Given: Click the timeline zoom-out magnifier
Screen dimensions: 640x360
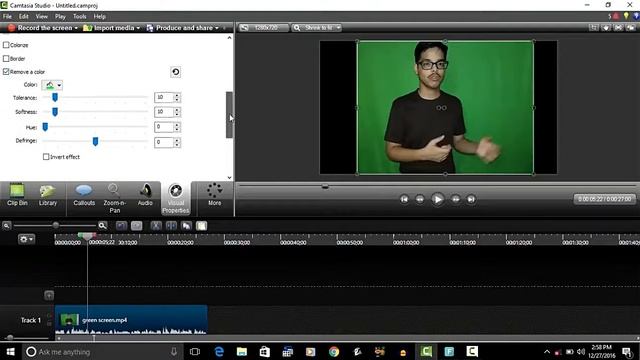Looking at the screenshot, I should pos(7,225).
